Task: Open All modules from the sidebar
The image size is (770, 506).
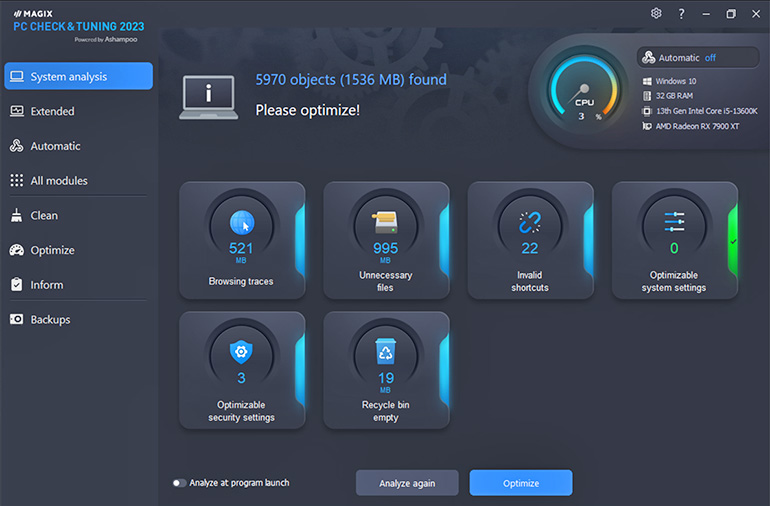Action: coord(79,180)
